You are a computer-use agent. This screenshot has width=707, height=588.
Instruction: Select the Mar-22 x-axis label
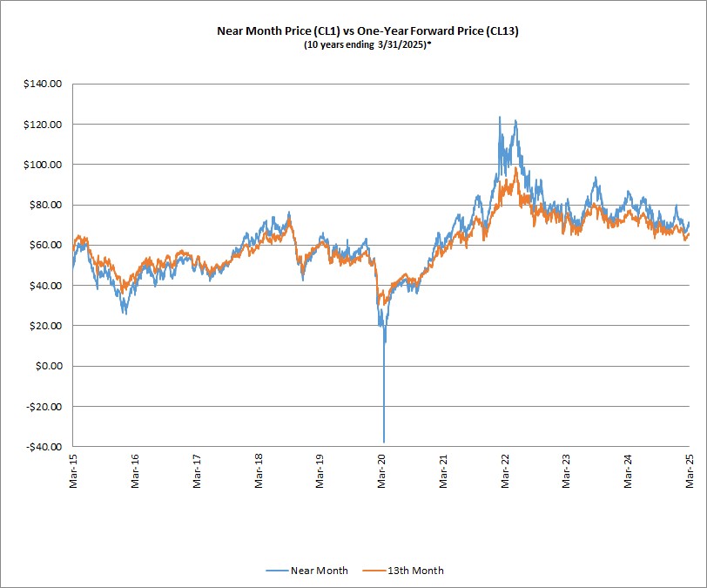(505, 471)
